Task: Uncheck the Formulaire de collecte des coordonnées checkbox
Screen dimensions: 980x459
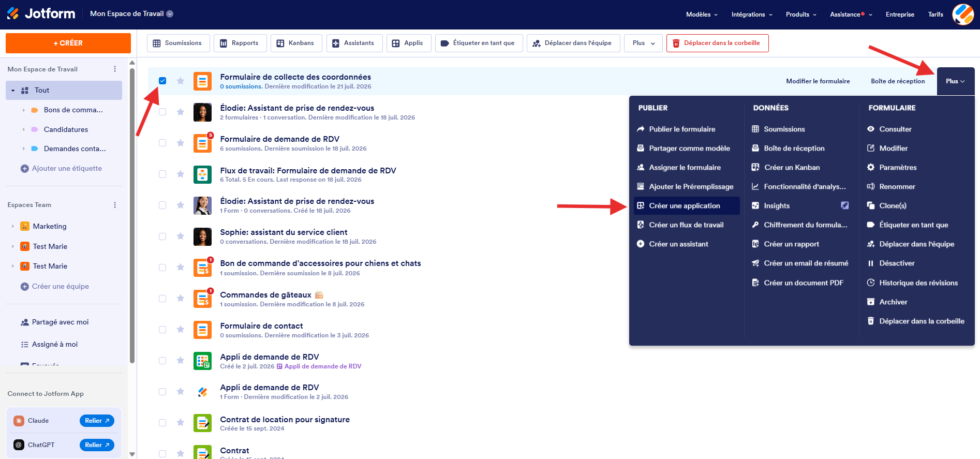Action: [x=162, y=81]
